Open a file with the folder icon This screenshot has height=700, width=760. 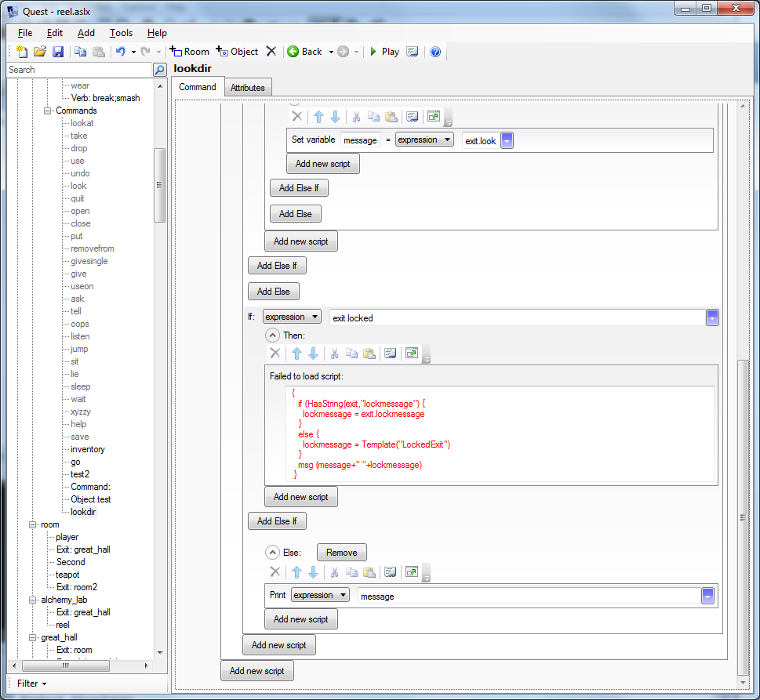[40, 52]
